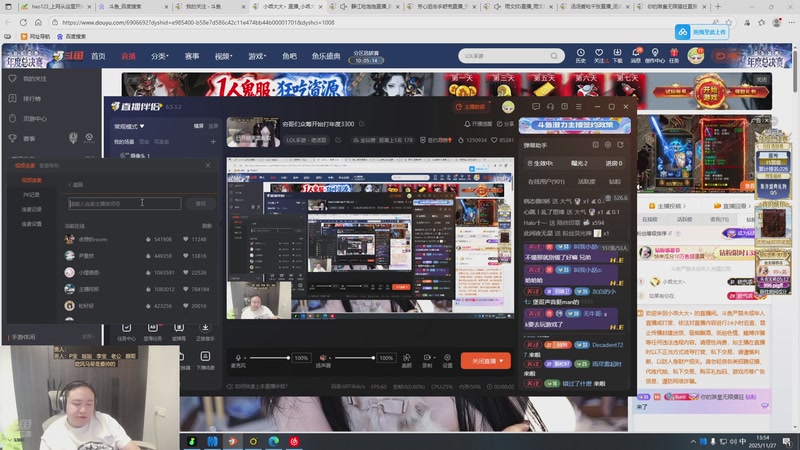Click the add scene plus icon
Image resolution: width=800 pixels, height=450 pixels.
coord(213,141)
